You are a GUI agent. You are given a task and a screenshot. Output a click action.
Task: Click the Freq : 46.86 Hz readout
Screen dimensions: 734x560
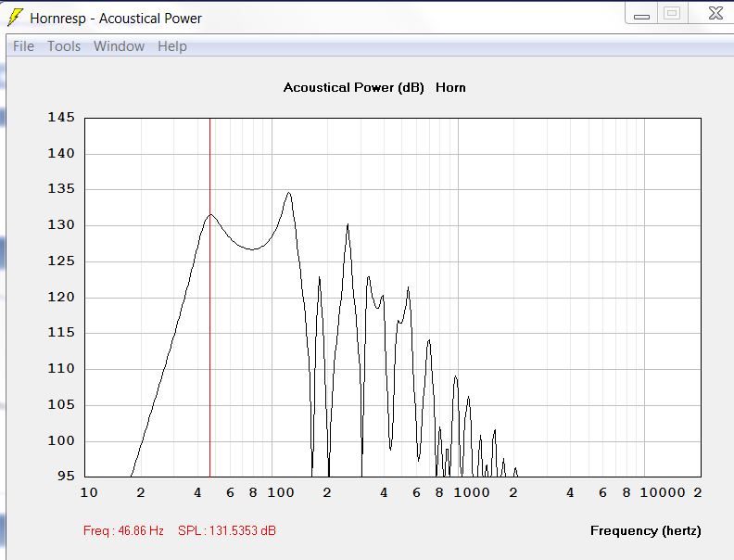(123, 530)
